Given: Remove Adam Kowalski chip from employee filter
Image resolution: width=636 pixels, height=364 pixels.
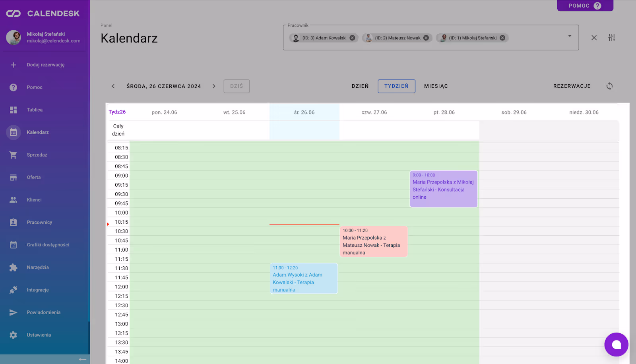Looking at the screenshot, I should pos(352,38).
